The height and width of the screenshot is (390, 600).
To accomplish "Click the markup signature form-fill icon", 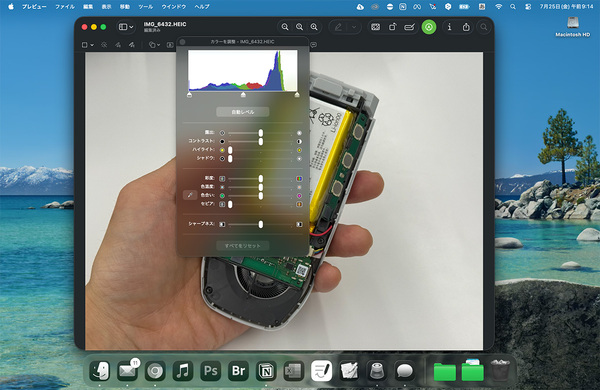I will point(409,27).
